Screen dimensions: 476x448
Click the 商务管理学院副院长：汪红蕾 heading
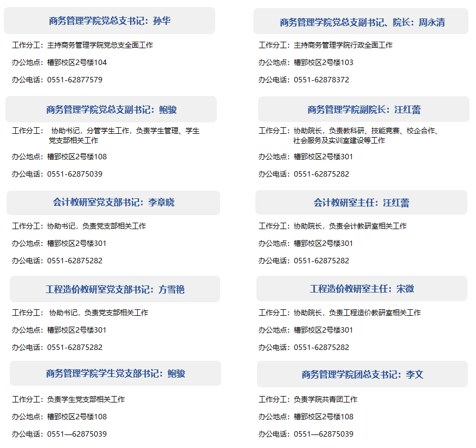click(x=364, y=110)
